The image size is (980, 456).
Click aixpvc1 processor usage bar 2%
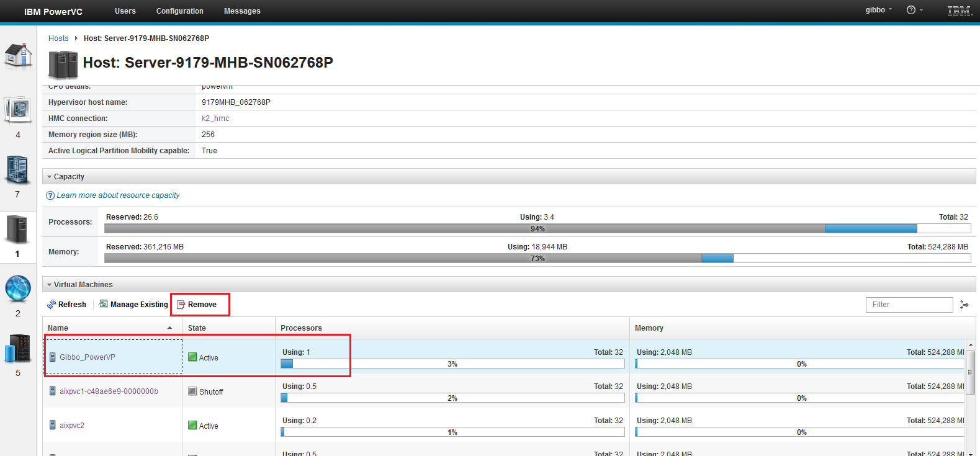pos(452,398)
